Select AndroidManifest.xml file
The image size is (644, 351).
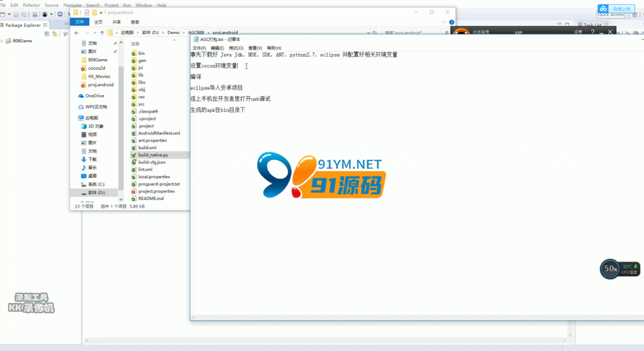coord(159,133)
